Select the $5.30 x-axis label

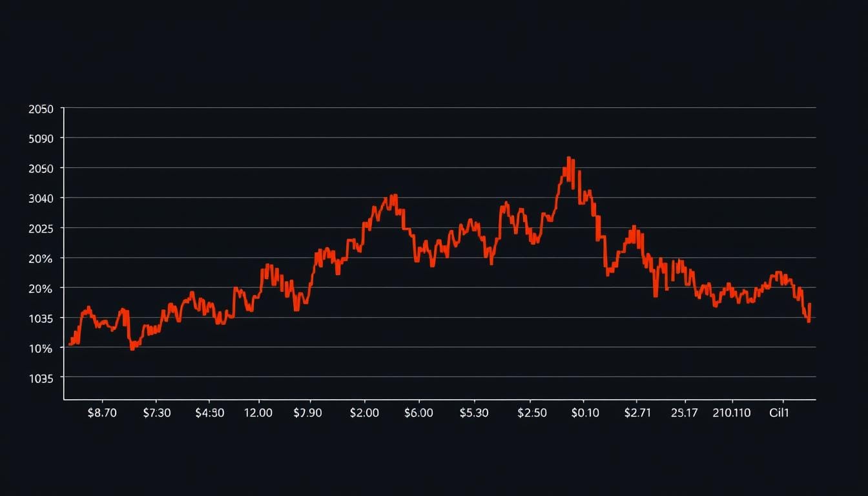[x=474, y=413]
